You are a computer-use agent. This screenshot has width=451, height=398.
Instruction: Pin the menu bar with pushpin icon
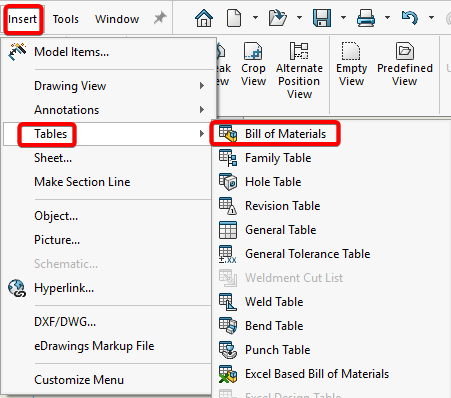160,18
